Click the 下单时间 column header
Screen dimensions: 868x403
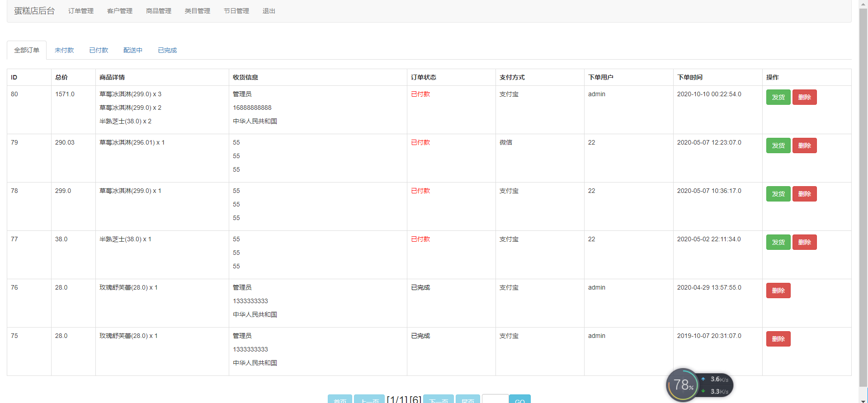690,77
